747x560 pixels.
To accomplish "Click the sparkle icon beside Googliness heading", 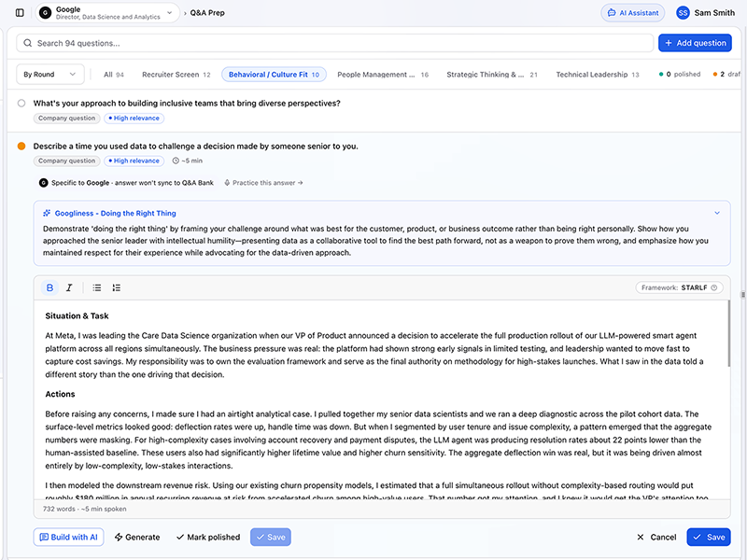I will (x=47, y=214).
